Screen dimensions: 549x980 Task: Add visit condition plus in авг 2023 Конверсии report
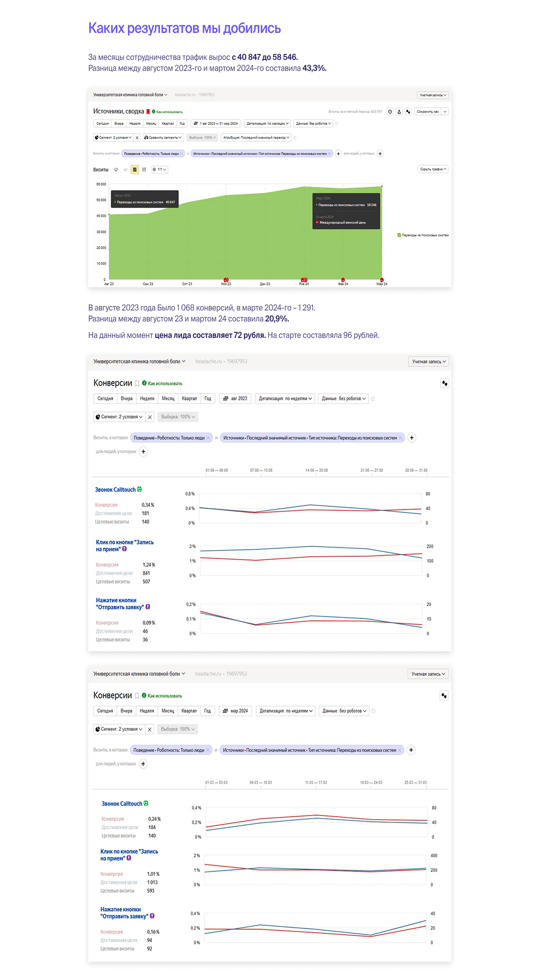click(411, 438)
